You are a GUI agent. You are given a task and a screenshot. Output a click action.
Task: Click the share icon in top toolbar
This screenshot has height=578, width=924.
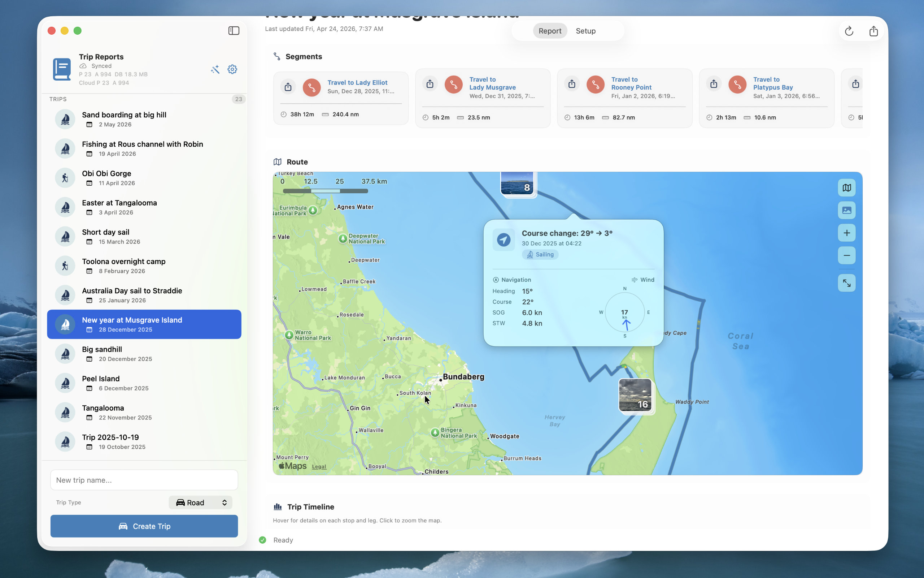873,31
